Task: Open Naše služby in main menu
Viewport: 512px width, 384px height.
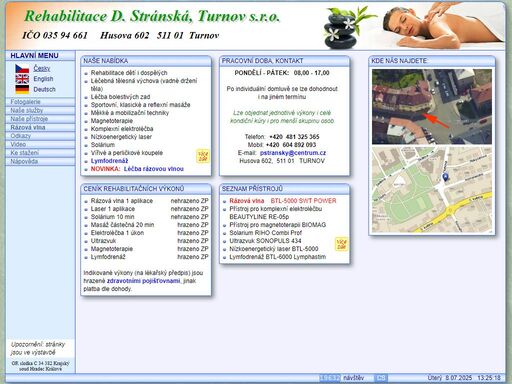Action: coord(40,110)
